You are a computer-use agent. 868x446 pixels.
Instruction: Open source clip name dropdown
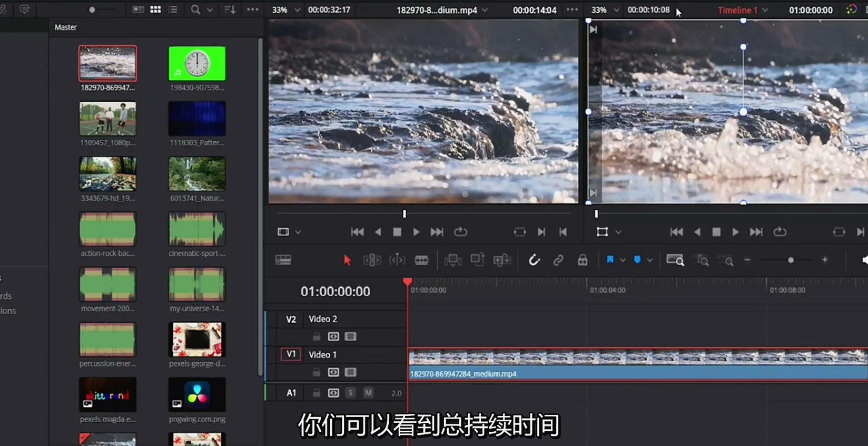[x=485, y=10]
